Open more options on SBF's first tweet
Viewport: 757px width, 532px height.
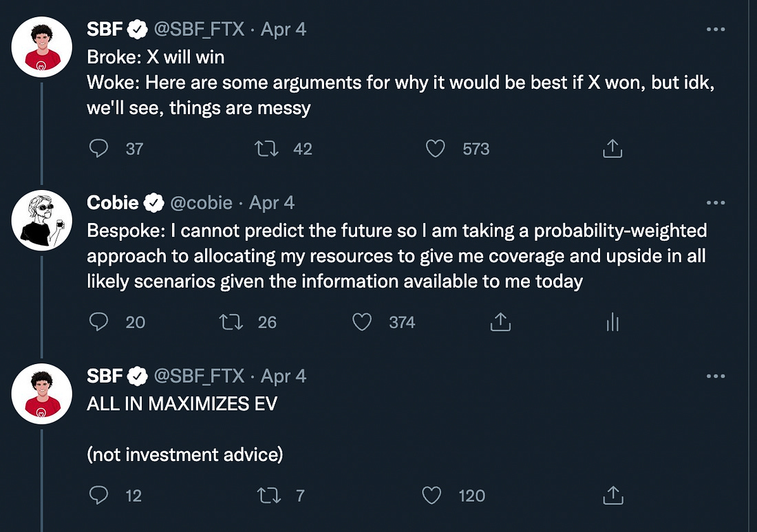[x=716, y=30]
